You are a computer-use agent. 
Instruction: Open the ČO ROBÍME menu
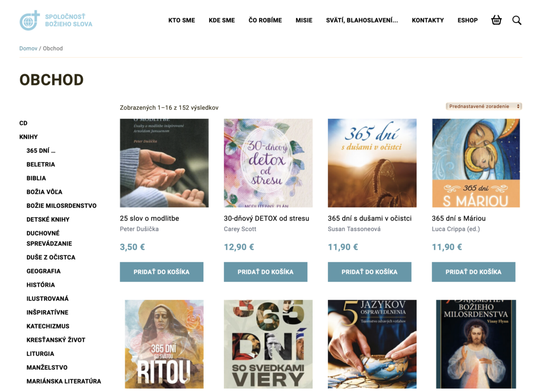pos(265,20)
